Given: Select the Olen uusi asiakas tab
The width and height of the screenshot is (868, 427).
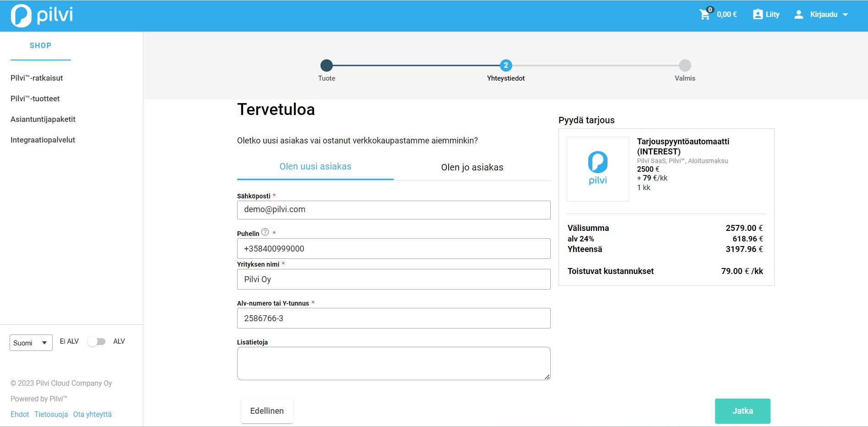Looking at the screenshot, I should pos(315,167).
